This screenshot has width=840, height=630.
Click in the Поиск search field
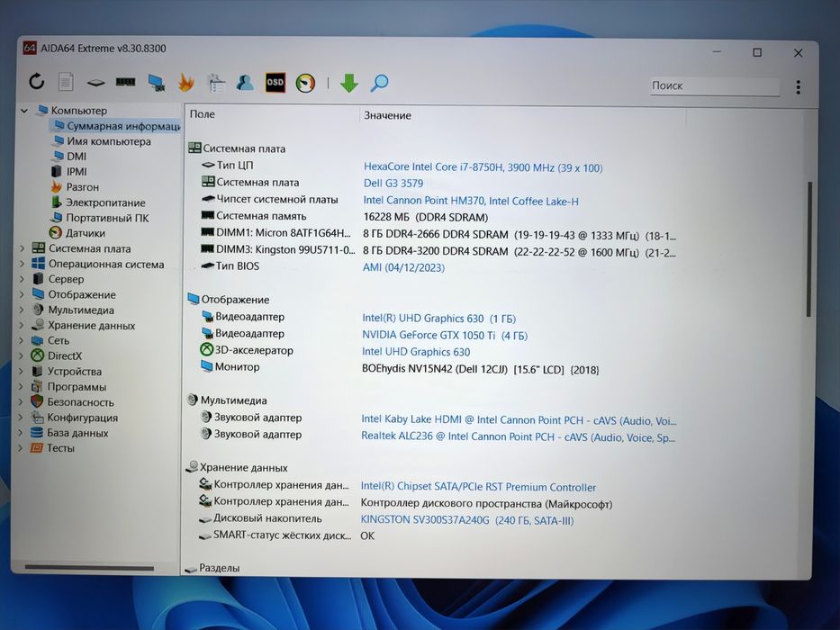(x=715, y=85)
